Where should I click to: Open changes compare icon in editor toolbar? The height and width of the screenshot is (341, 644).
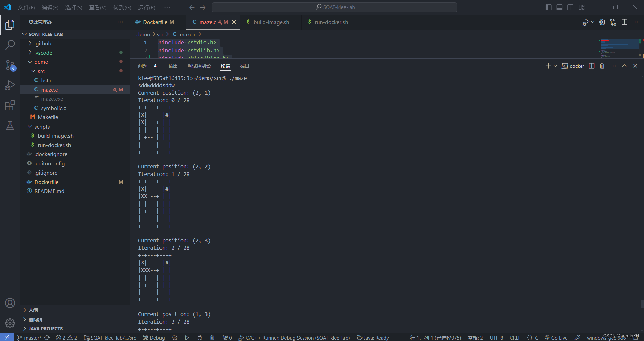tap(613, 22)
